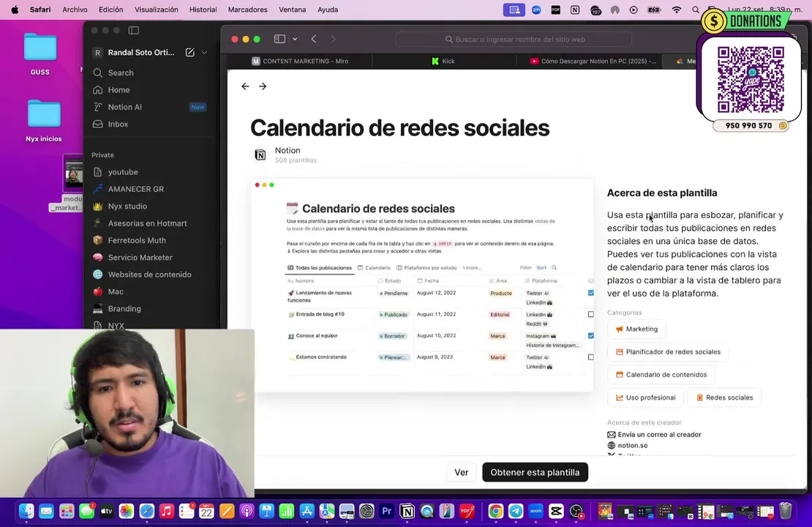Toggle checkbox on Conoce al equipo row
Image resolution: width=812 pixels, height=527 pixels.
pyautogui.click(x=591, y=336)
